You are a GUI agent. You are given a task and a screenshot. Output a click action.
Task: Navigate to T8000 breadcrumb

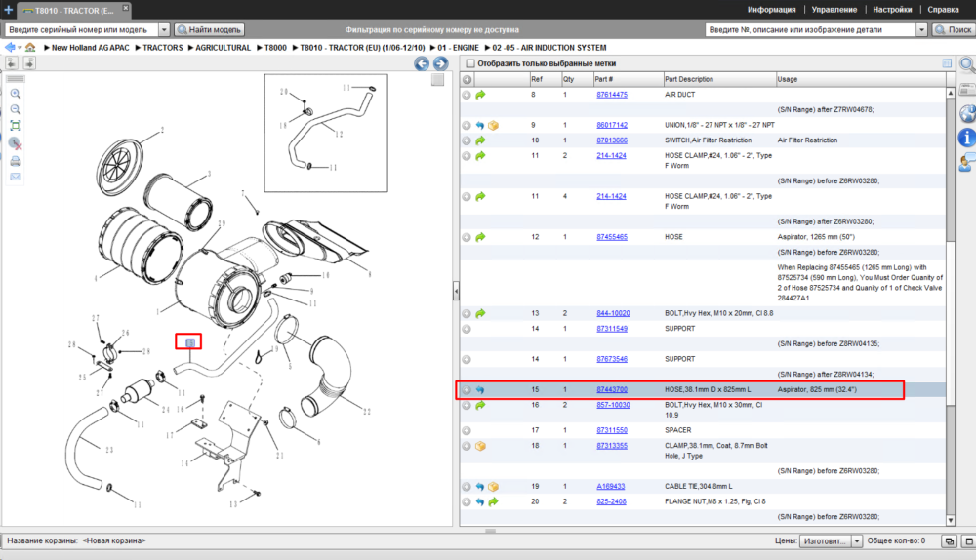275,47
